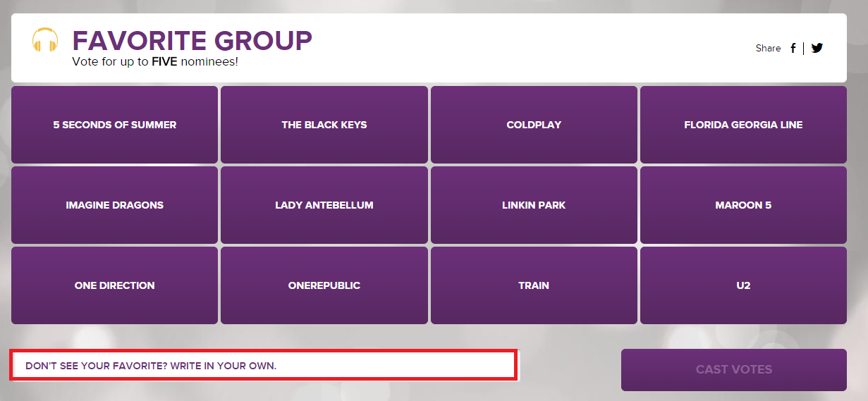The image size is (868, 401).
Task: Click the Share label
Action: point(768,48)
